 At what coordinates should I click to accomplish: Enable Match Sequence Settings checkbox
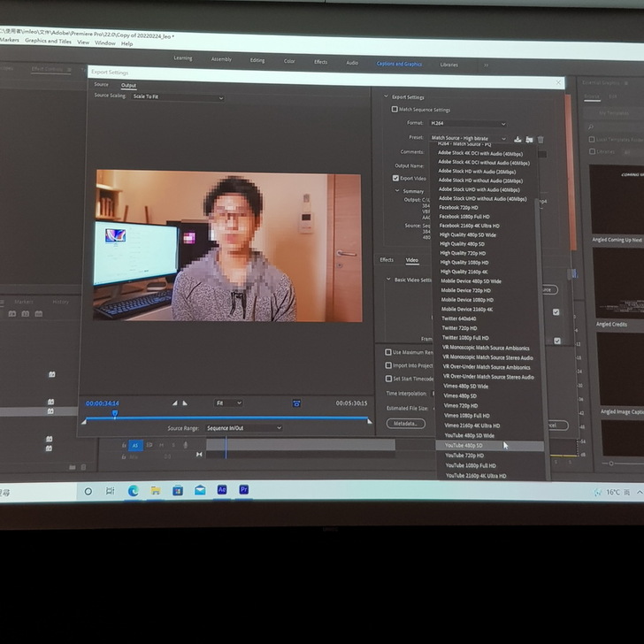point(395,110)
